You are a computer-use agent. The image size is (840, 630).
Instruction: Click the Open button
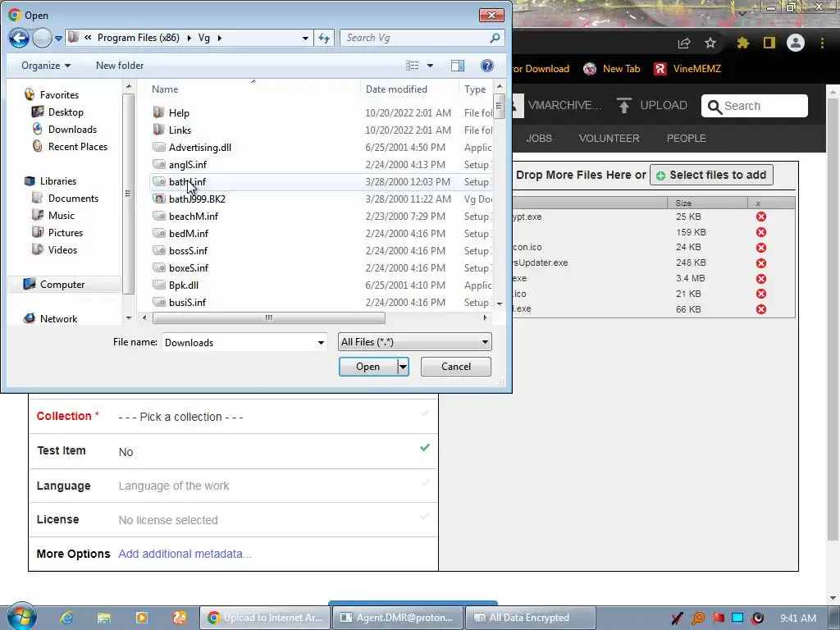[367, 367]
